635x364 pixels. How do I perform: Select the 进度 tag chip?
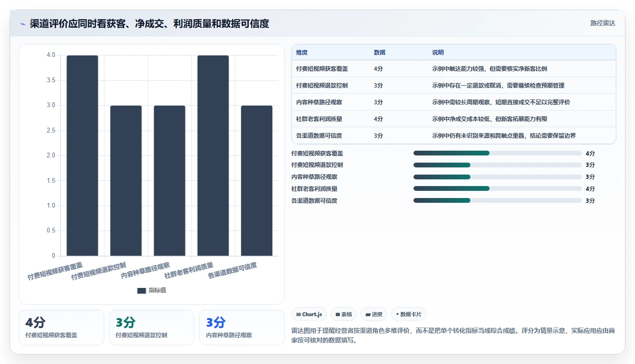pos(374,314)
